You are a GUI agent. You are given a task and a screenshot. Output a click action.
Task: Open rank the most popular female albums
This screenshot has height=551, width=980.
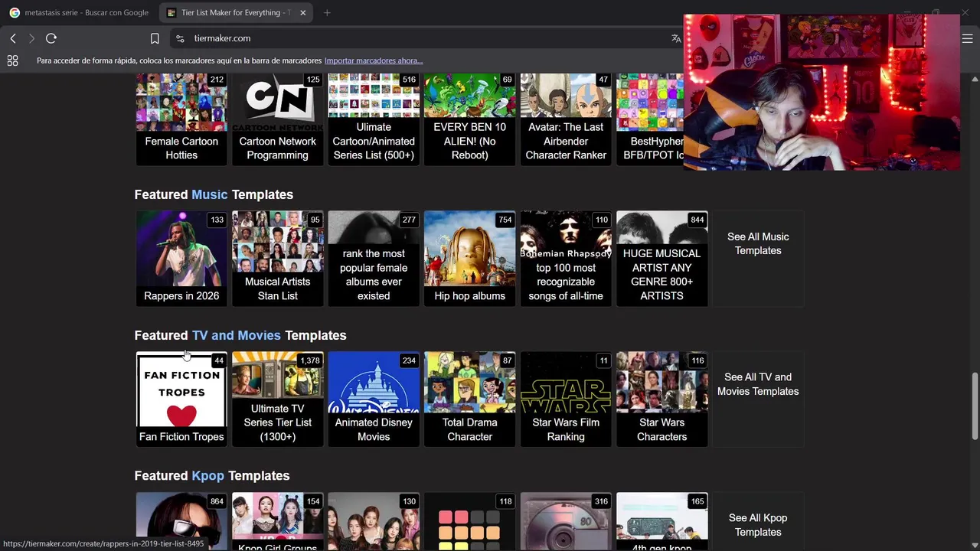click(374, 259)
